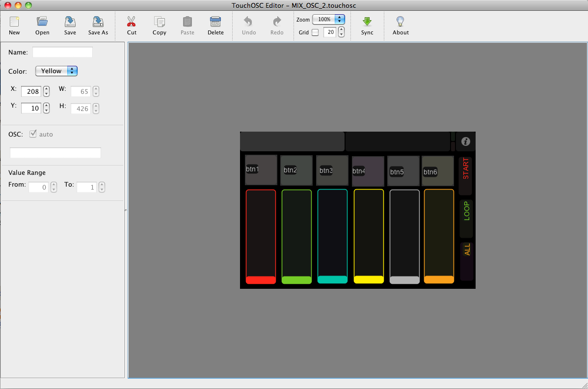The height and width of the screenshot is (389, 588).
Task: Delete the selected control
Action: pos(215,22)
